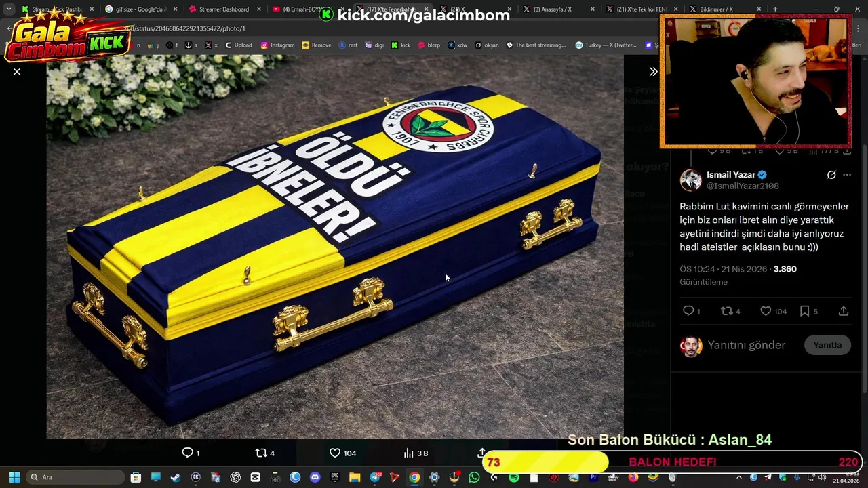
Task: Open the tweet's three-dot more menu
Action: point(847,175)
